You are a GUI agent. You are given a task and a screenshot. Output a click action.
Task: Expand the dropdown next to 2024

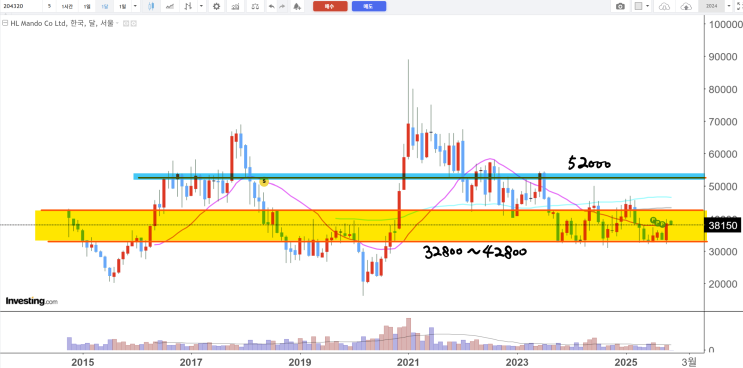pos(729,6)
